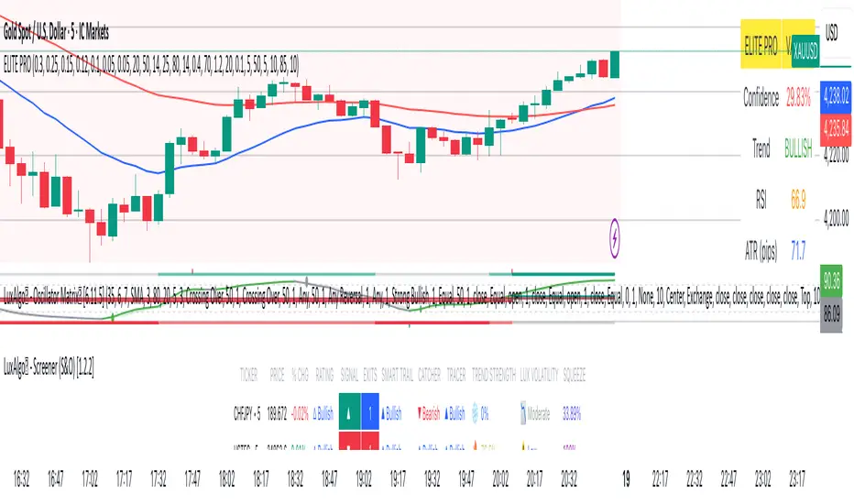The width and height of the screenshot is (854, 504).
Task: Open the LuxAlgo Oscillator Matrix legend
Action: (411, 297)
